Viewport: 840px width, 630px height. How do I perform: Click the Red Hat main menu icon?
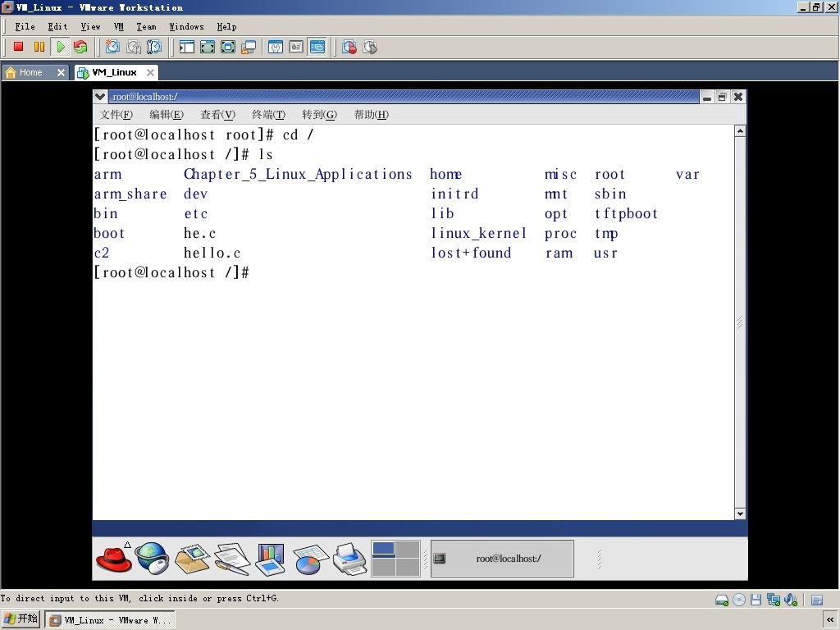tap(113, 559)
